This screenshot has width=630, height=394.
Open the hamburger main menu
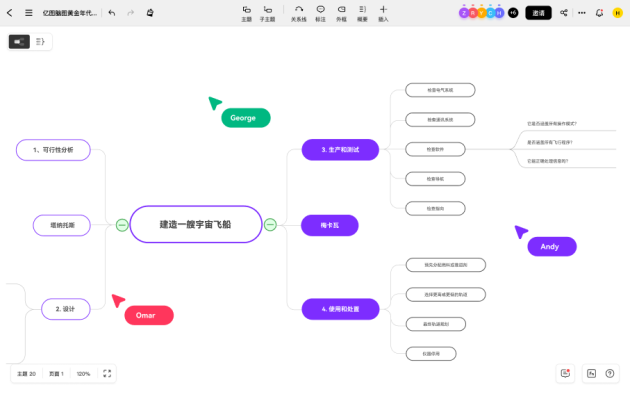(29, 13)
